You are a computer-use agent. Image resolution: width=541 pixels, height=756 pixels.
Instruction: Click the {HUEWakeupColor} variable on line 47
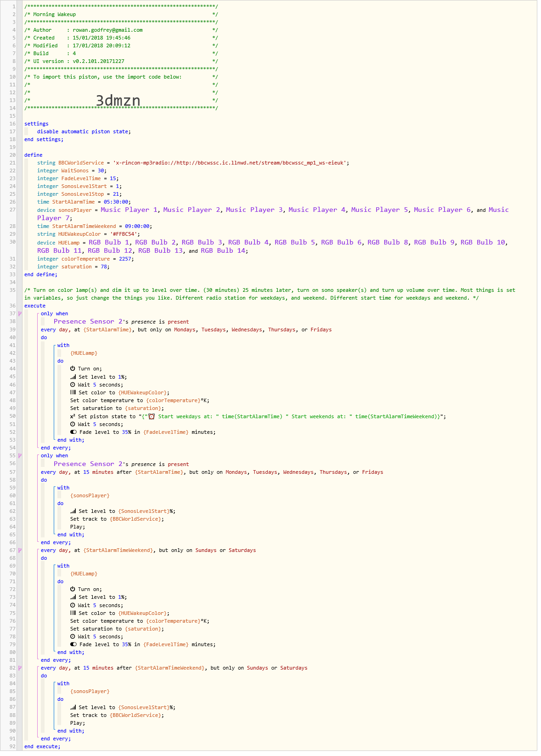coord(142,392)
